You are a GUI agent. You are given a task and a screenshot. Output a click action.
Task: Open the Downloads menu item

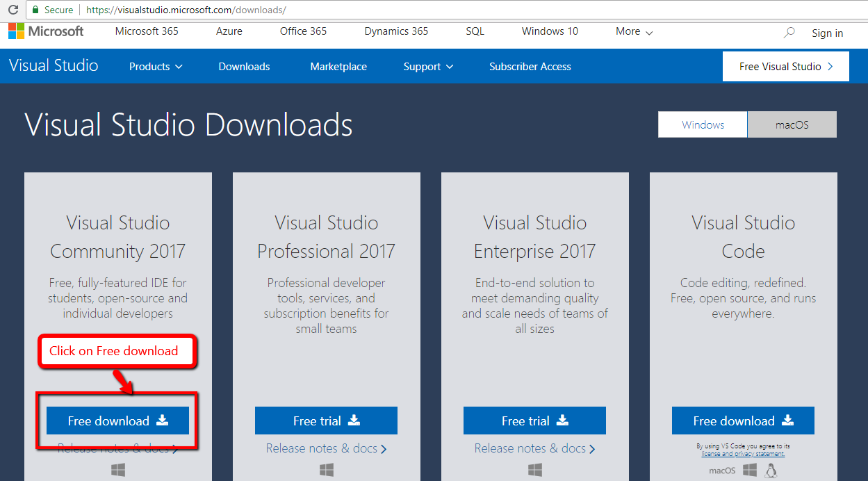click(x=243, y=66)
